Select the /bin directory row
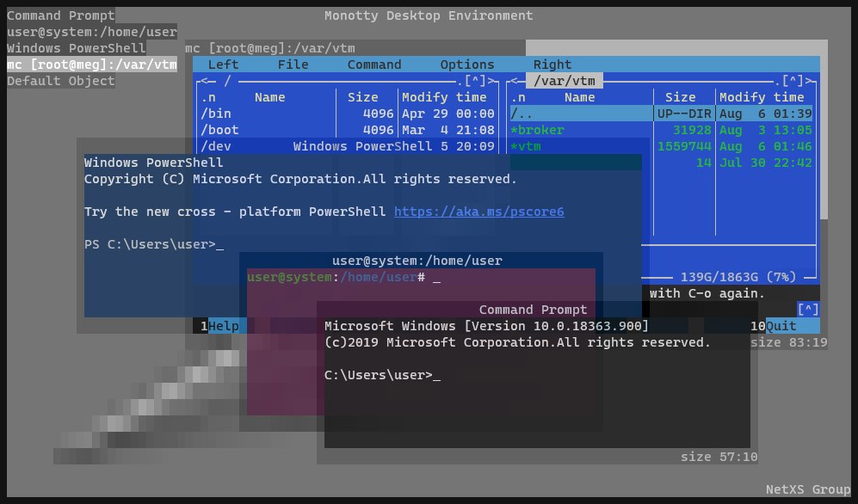 click(348, 114)
